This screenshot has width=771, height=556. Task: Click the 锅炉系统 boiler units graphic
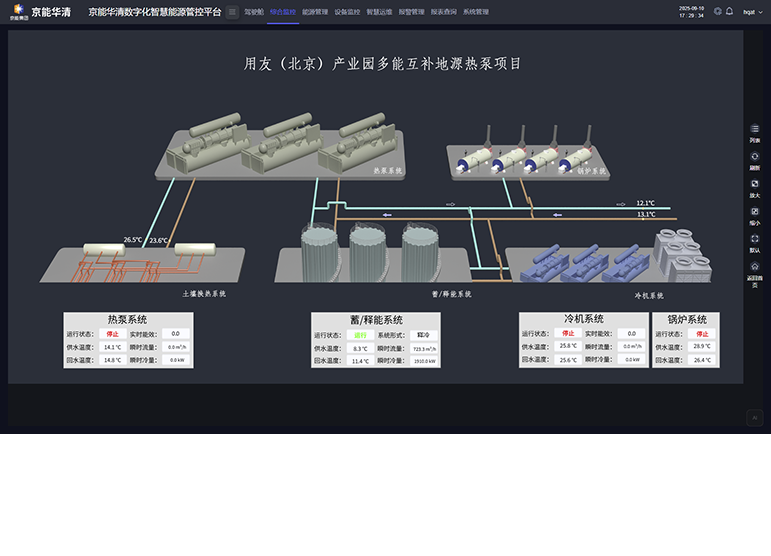point(529,155)
